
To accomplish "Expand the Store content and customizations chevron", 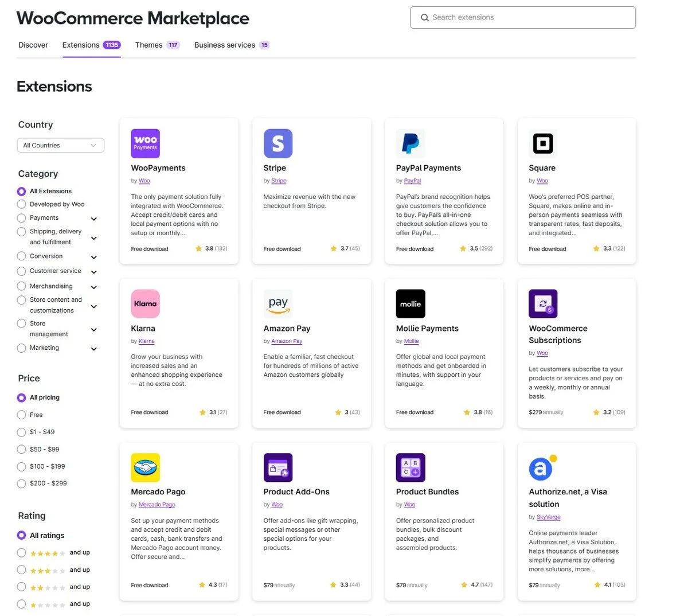I will (x=94, y=307).
